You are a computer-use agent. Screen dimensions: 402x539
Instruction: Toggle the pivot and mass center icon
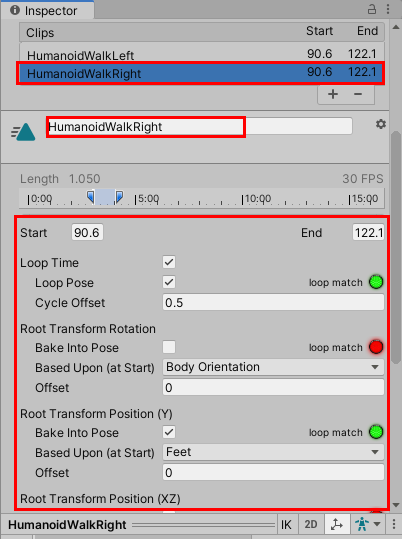coord(337,525)
